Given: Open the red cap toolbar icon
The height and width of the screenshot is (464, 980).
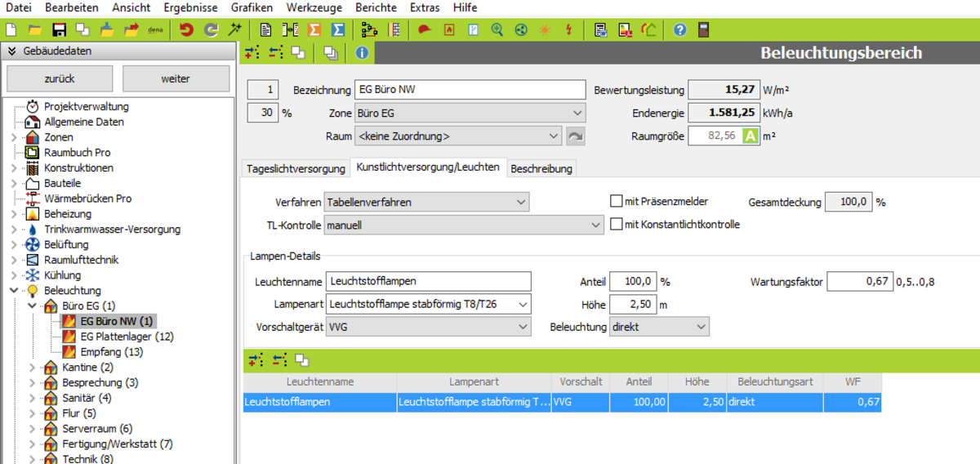Looking at the screenshot, I should 424,30.
